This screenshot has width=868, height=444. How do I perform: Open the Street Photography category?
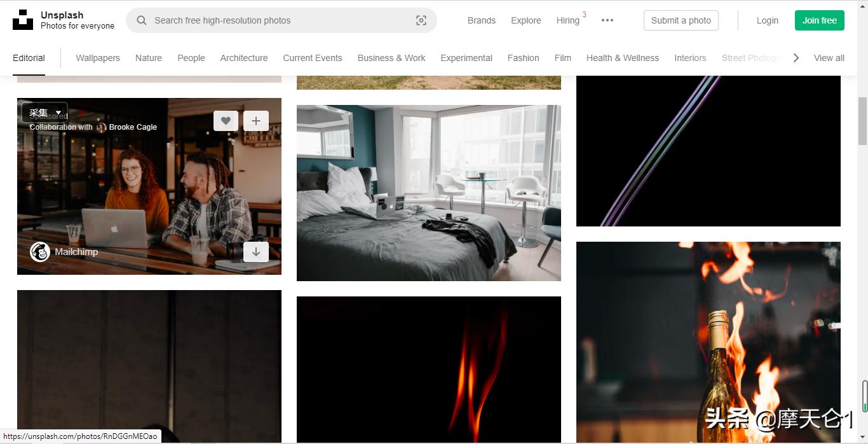click(752, 58)
